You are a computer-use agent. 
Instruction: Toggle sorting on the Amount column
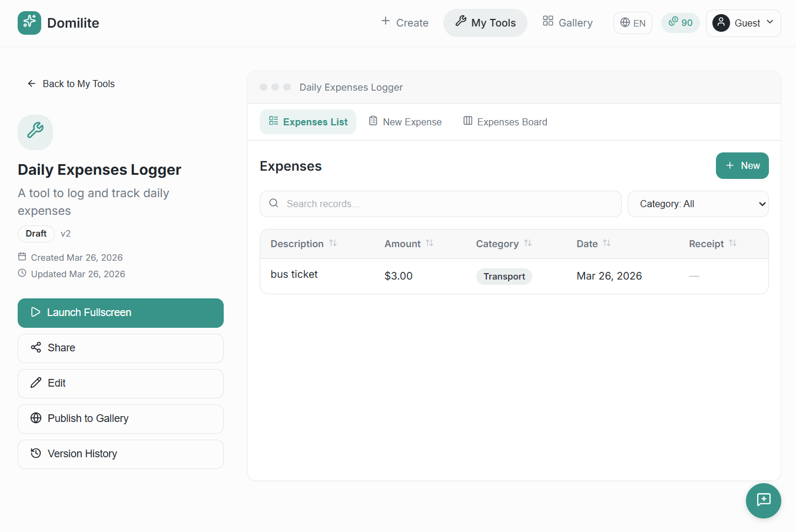[x=429, y=243]
